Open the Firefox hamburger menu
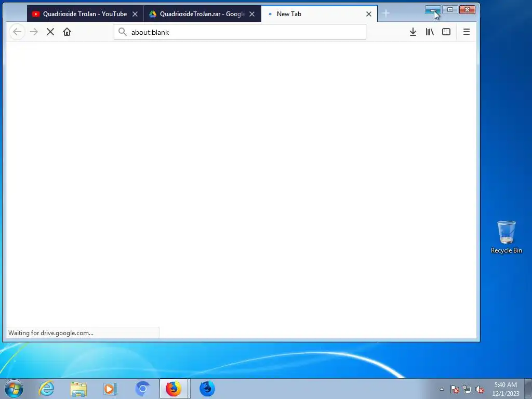This screenshot has height=399, width=532. click(467, 32)
